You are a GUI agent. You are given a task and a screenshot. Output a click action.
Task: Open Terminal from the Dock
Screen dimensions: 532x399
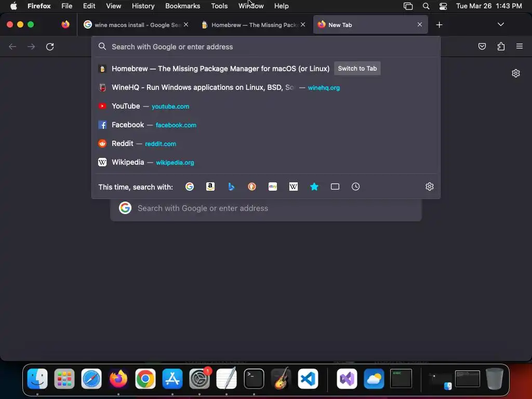pyautogui.click(x=254, y=379)
